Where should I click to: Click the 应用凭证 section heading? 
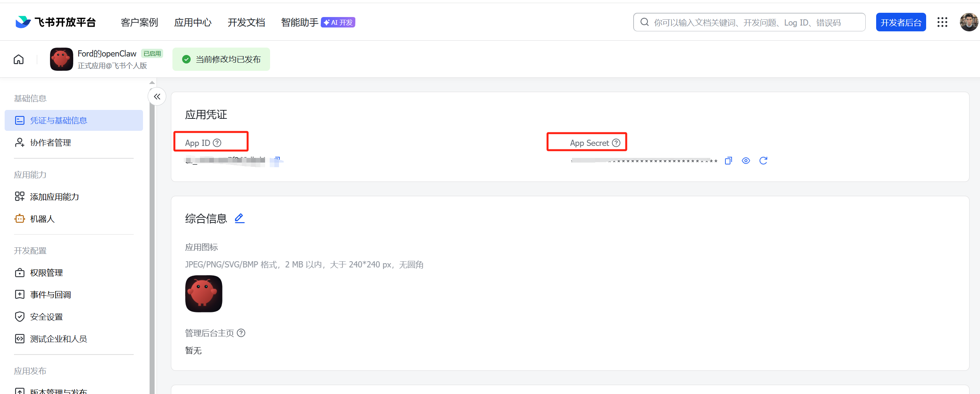(206, 115)
